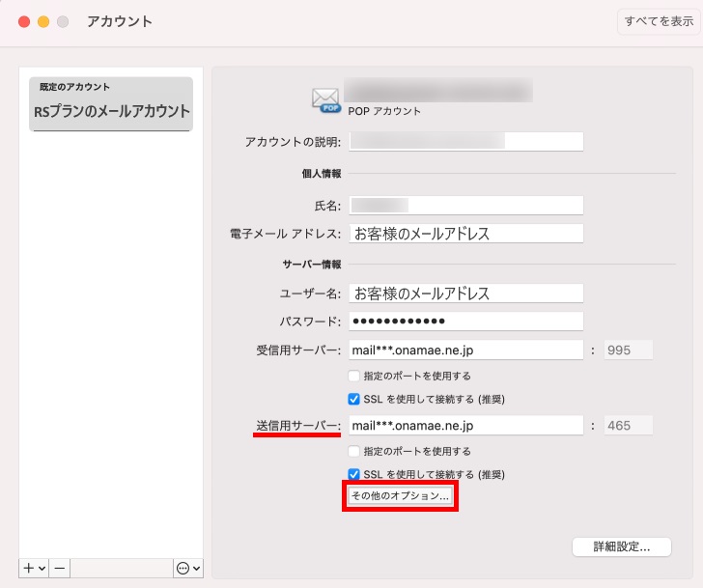
Task: Click the 受信用サーバー address field
Action: point(466,350)
